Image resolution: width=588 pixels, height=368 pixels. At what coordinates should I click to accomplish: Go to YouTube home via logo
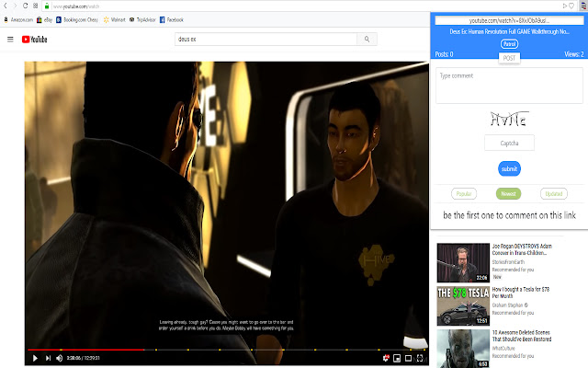point(35,39)
